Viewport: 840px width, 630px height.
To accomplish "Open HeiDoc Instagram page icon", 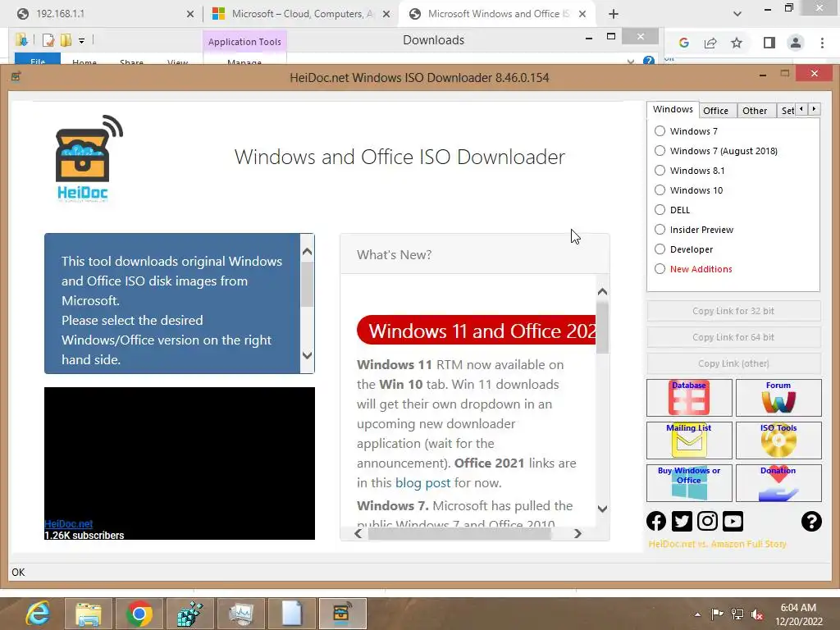I will [x=708, y=521].
